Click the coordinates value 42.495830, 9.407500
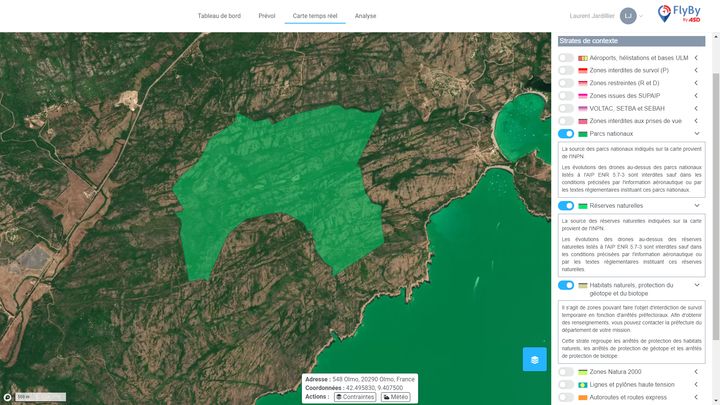This screenshot has height=405, width=720. [x=374, y=388]
